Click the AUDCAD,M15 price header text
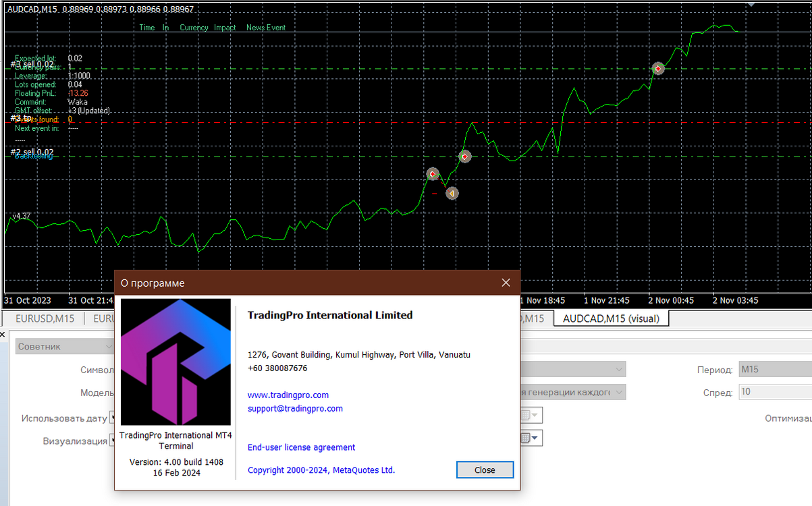Screen dimensions: 812x506 [101, 9]
